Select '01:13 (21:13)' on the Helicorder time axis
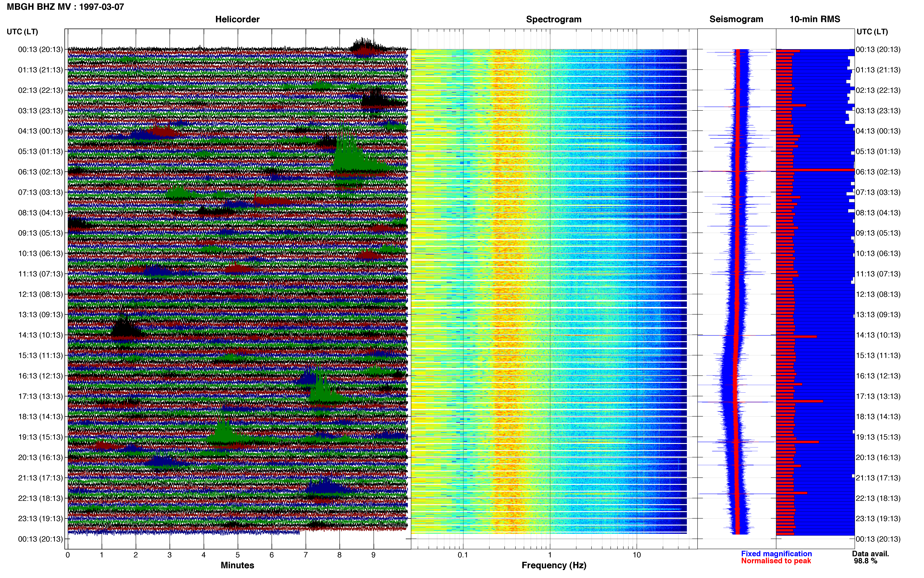 41,70
